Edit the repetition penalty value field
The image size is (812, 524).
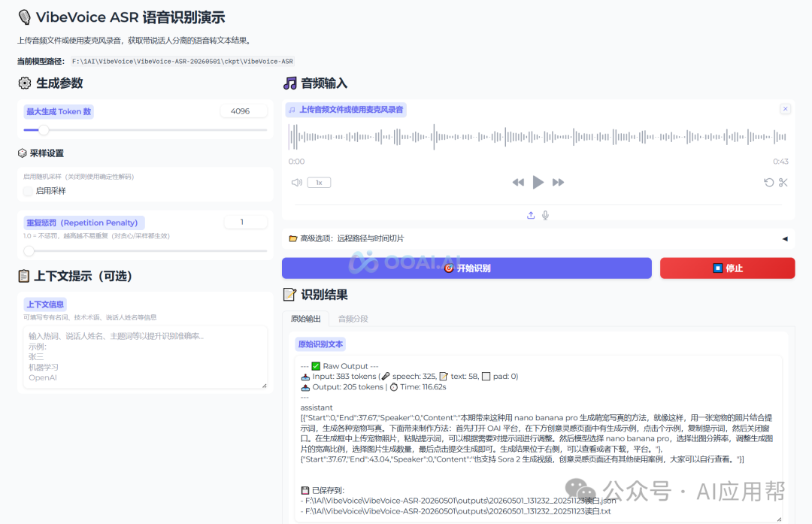tap(245, 222)
